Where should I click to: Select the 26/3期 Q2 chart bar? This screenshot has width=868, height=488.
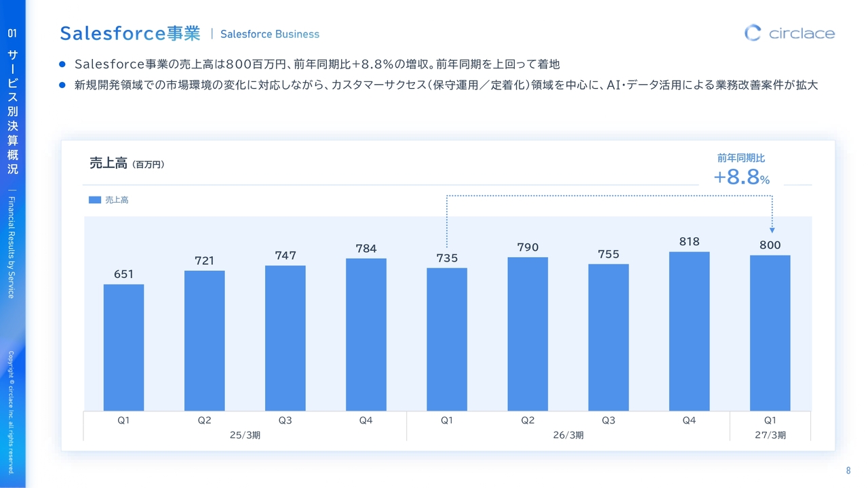(x=528, y=333)
